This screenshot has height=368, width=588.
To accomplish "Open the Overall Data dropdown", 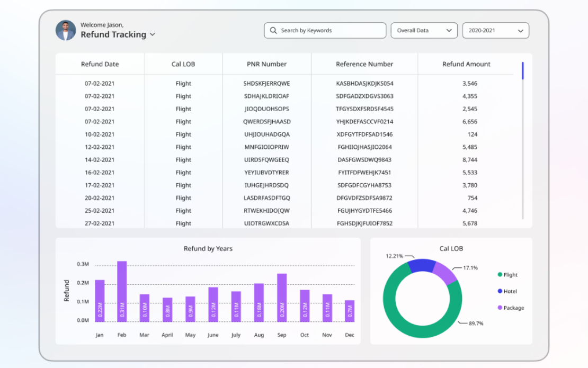I will coord(424,30).
